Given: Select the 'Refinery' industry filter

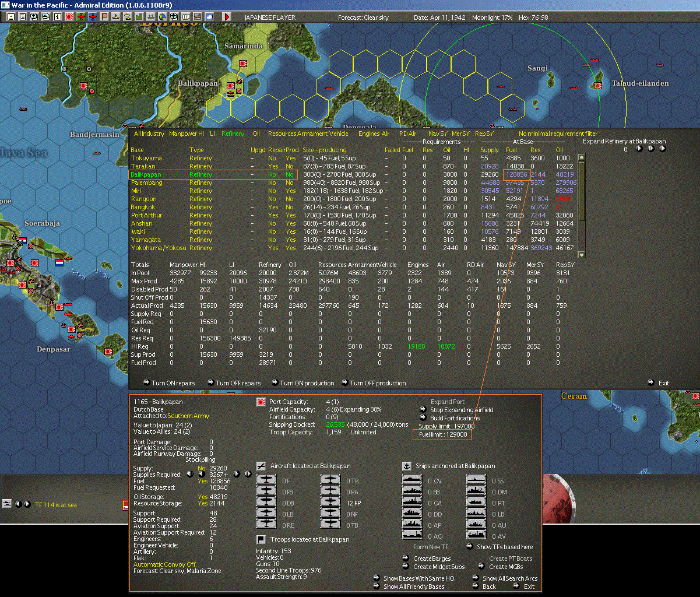Looking at the screenshot, I should click(x=233, y=134).
